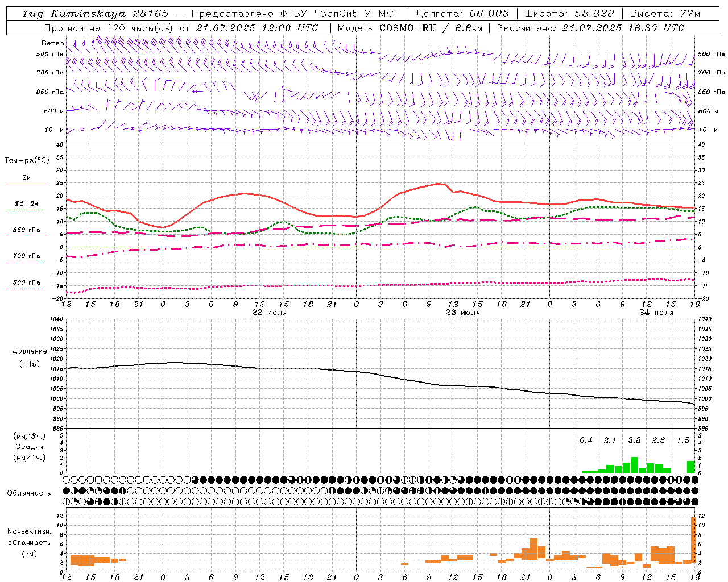This screenshot has height=582, width=728.
Task: Click the 'Td 2м' dew point legend label
Action: (27, 203)
